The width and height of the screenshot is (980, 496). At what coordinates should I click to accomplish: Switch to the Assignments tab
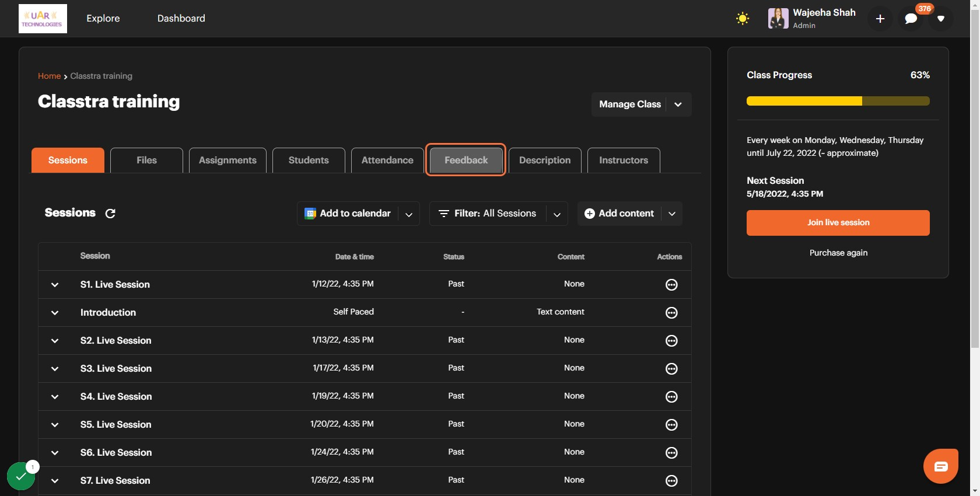228,160
